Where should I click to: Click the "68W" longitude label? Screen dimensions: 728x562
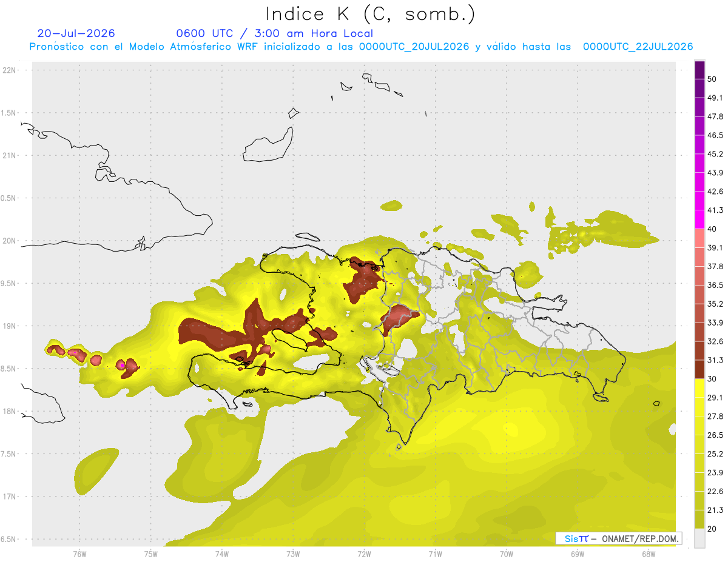click(649, 554)
